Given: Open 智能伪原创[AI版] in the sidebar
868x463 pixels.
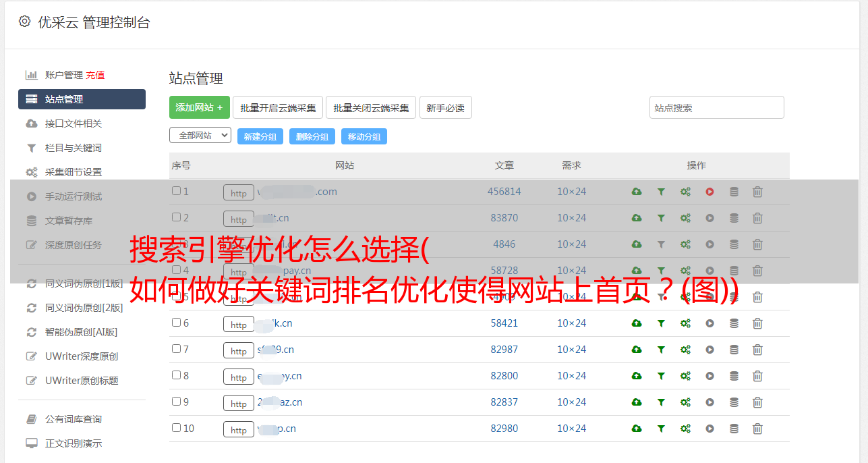Looking at the screenshot, I should coord(81,332).
